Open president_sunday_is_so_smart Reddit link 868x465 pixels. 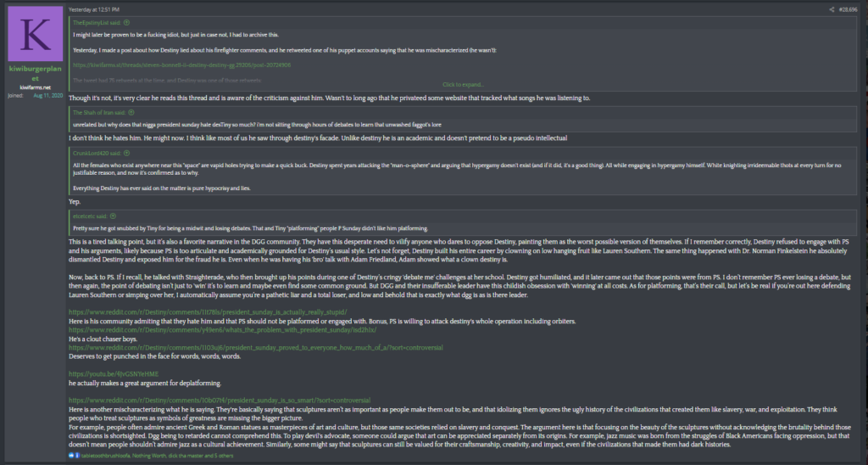point(220,401)
